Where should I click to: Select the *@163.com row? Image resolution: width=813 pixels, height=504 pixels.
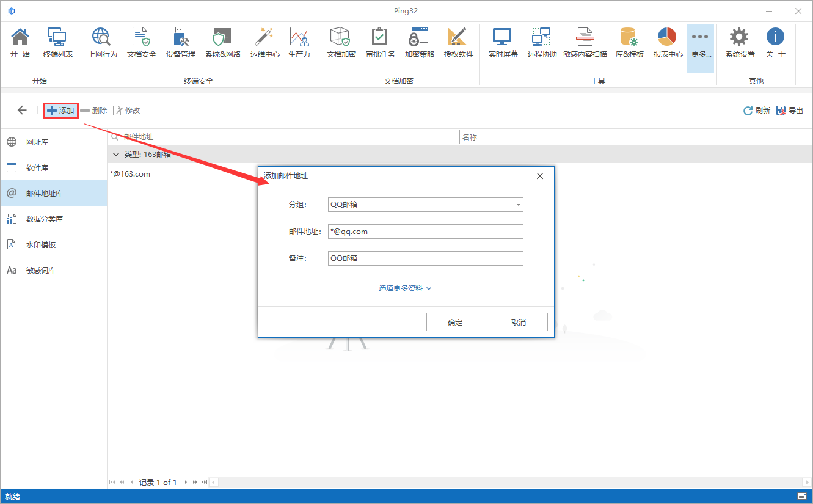(460, 174)
